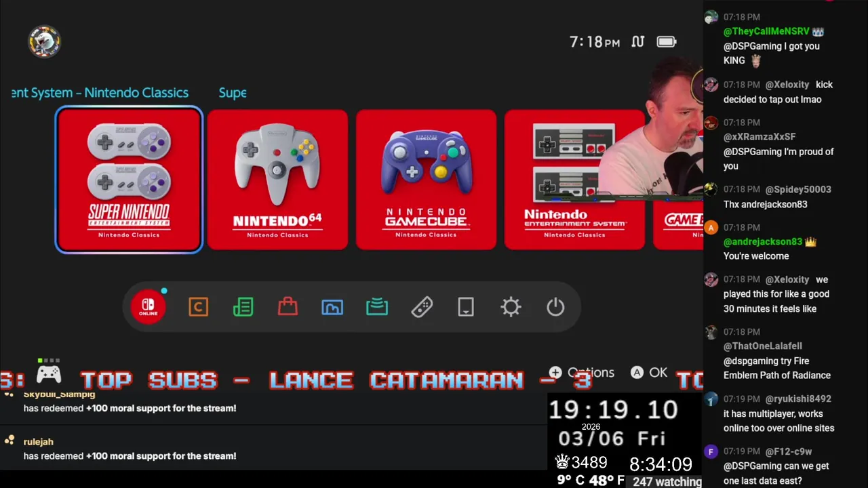Click the @TheyCallMeNSRV username in chat

766,31
